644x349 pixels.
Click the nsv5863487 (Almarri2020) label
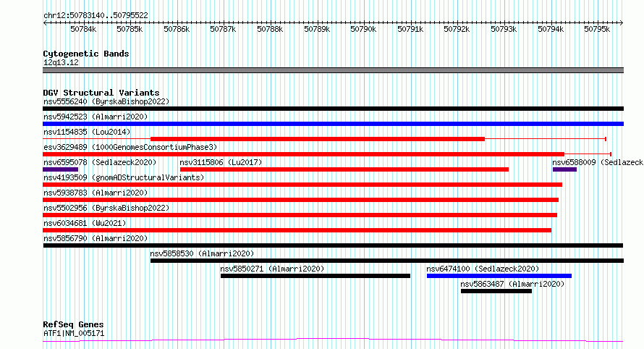(x=512, y=284)
